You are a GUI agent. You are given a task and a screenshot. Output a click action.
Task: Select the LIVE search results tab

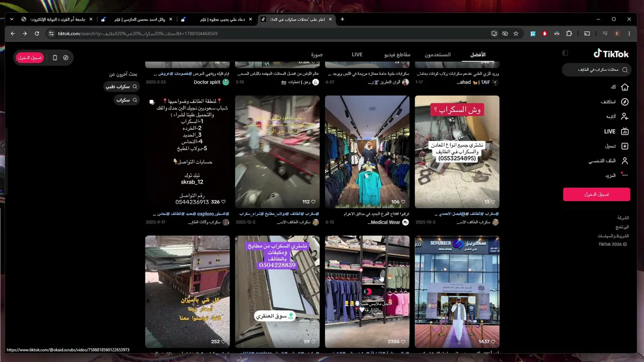[x=357, y=54]
